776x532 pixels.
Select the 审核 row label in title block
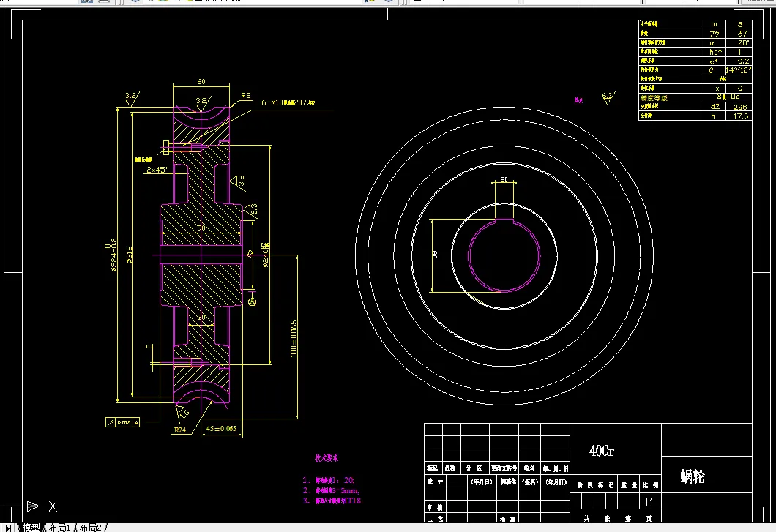[434, 507]
